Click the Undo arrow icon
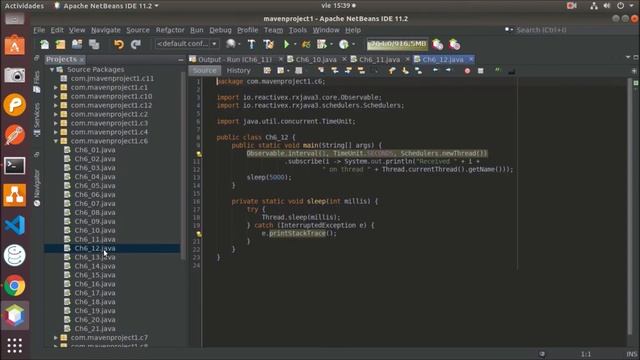The height and width of the screenshot is (360, 640). pyautogui.click(x=119, y=44)
